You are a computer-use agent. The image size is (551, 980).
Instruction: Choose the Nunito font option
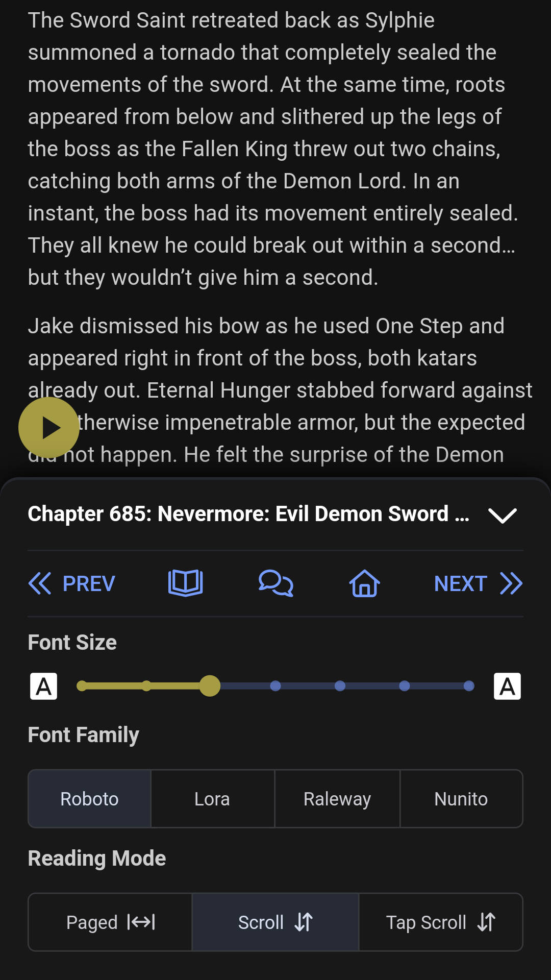click(461, 799)
